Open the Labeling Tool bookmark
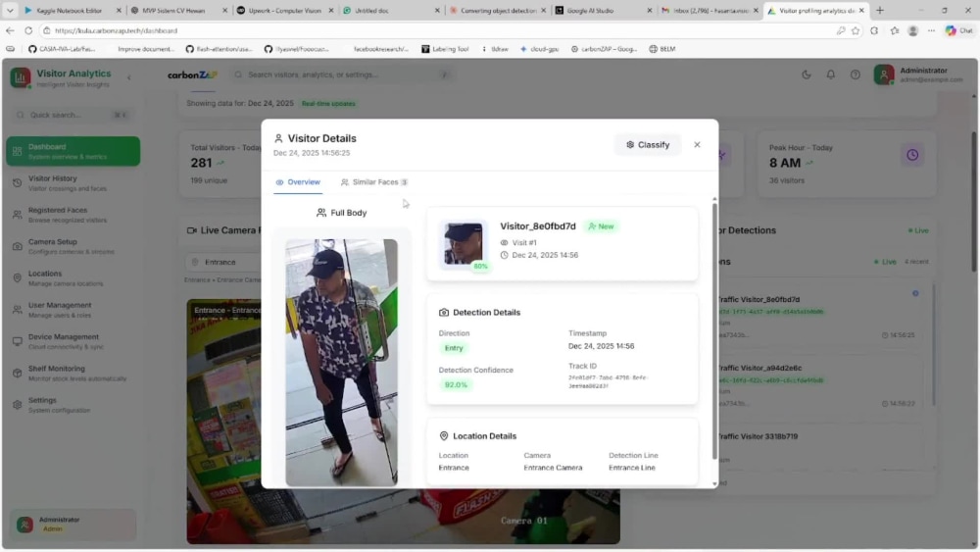The width and height of the screenshot is (980, 552). (x=445, y=49)
